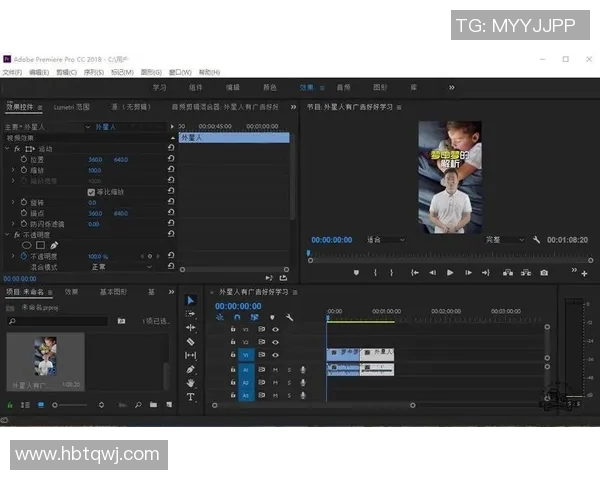Create ellipse mask for opacity
Viewport: 600px width, 480px height.
point(26,245)
